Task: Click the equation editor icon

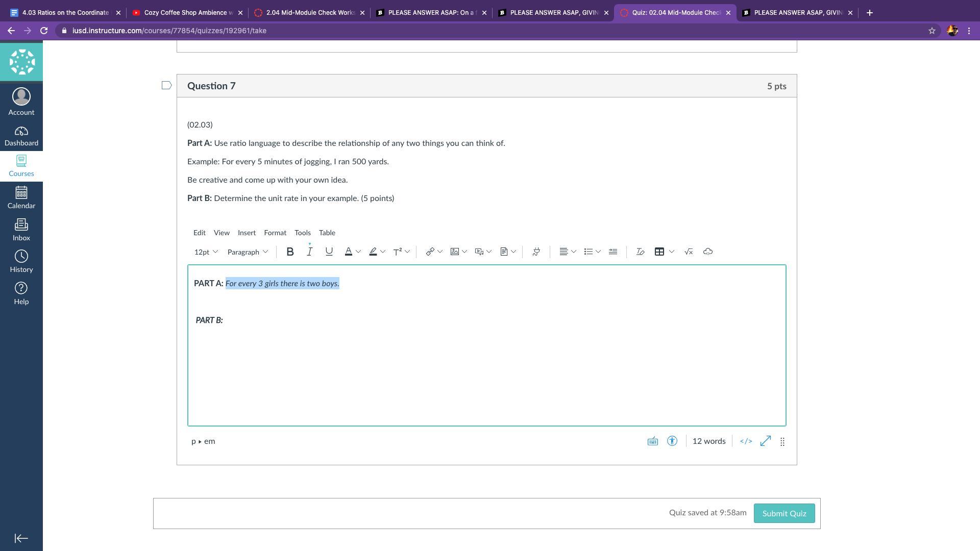Action: (688, 252)
